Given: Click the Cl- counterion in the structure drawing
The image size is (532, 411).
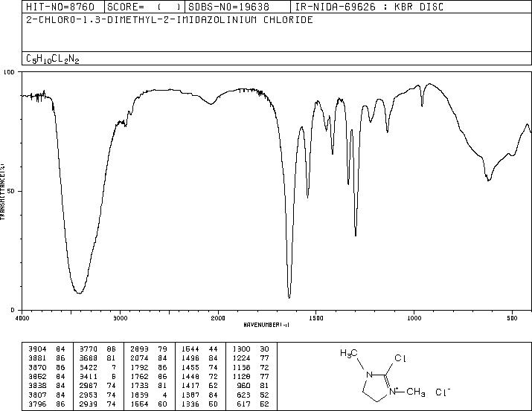Looking at the screenshot, I should coord(443,392).
